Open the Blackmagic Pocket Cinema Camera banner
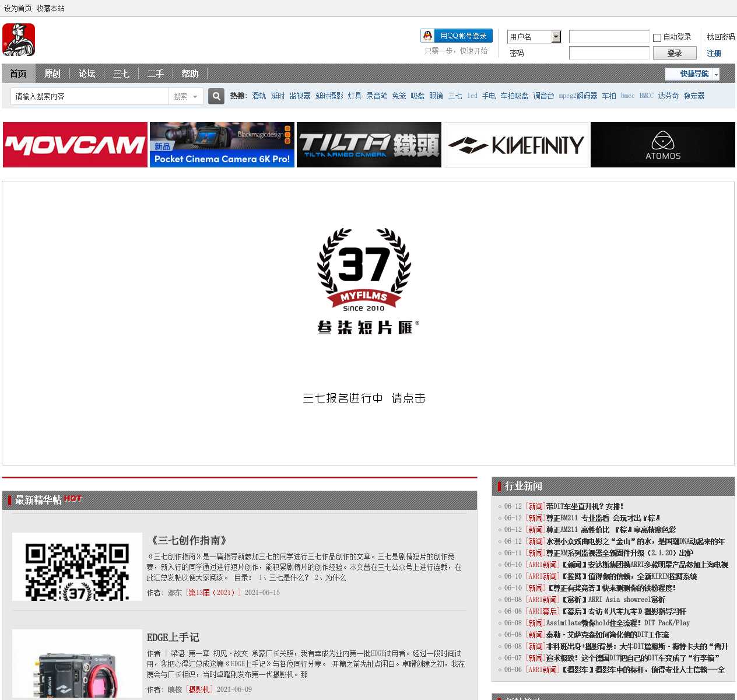Screen dimensions: 737x700 (x=222, y=145)
